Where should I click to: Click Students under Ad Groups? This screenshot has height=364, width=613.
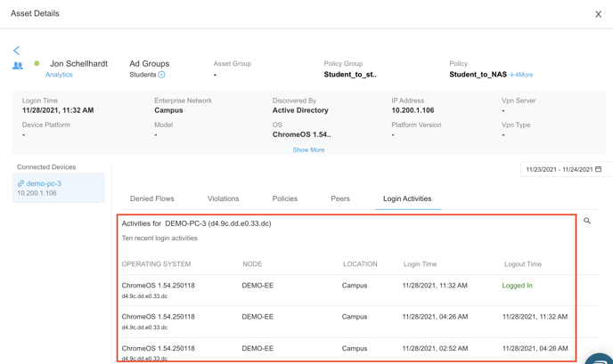click(x=143, y=75)
